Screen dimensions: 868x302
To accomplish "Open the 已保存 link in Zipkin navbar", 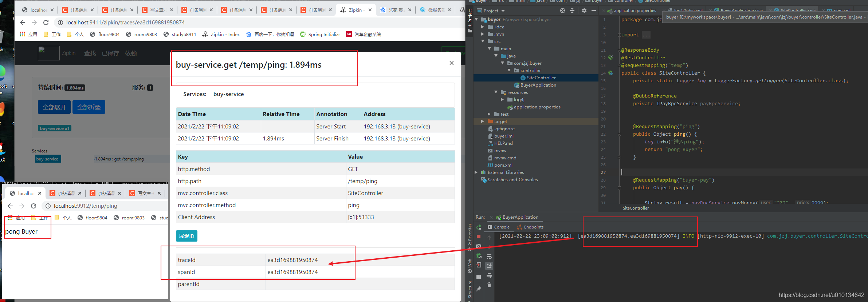I will (x=110, y=53).
